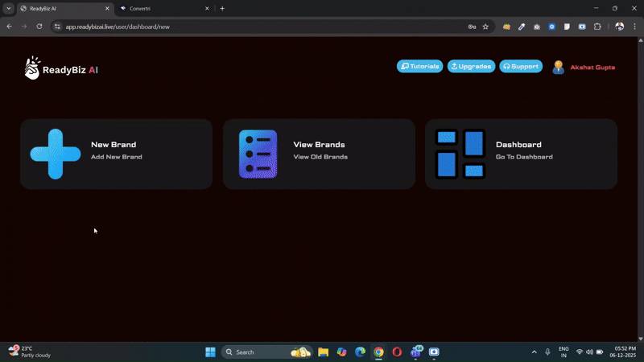644x362 pixels.
Task: Open the Upgrades page
Action: click(471, 67)
